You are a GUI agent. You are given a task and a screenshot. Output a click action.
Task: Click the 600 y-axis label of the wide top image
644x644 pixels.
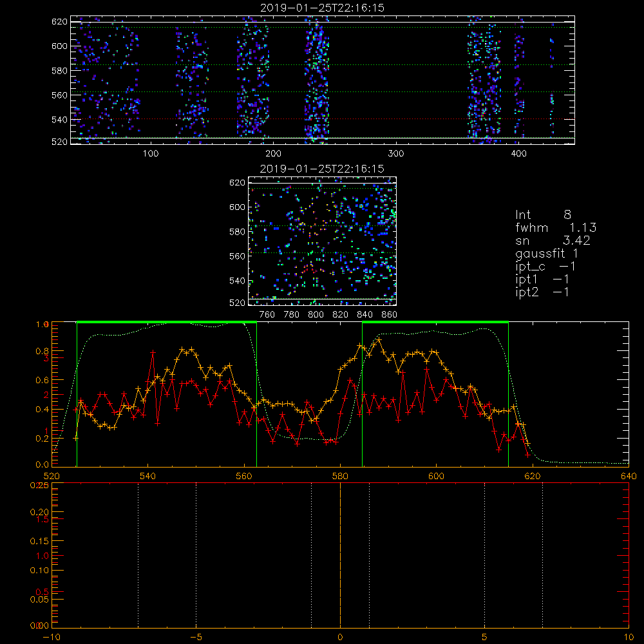(x=59, y=46)
